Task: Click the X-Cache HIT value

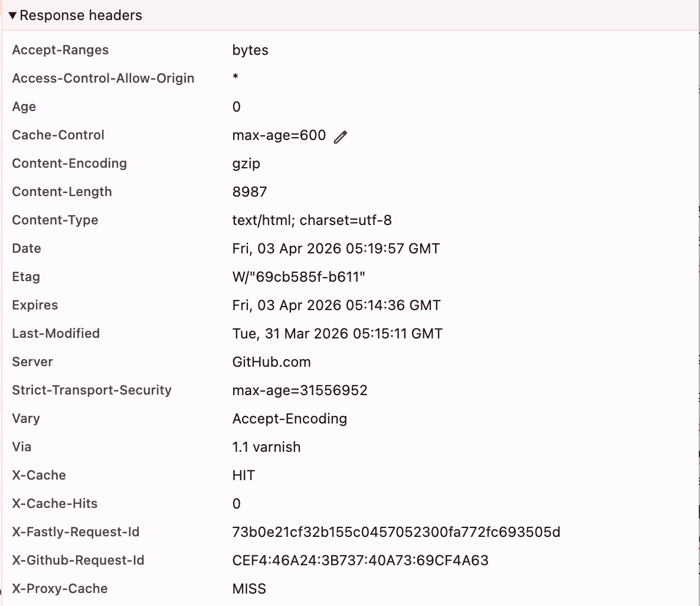Action: coord(244,475)
